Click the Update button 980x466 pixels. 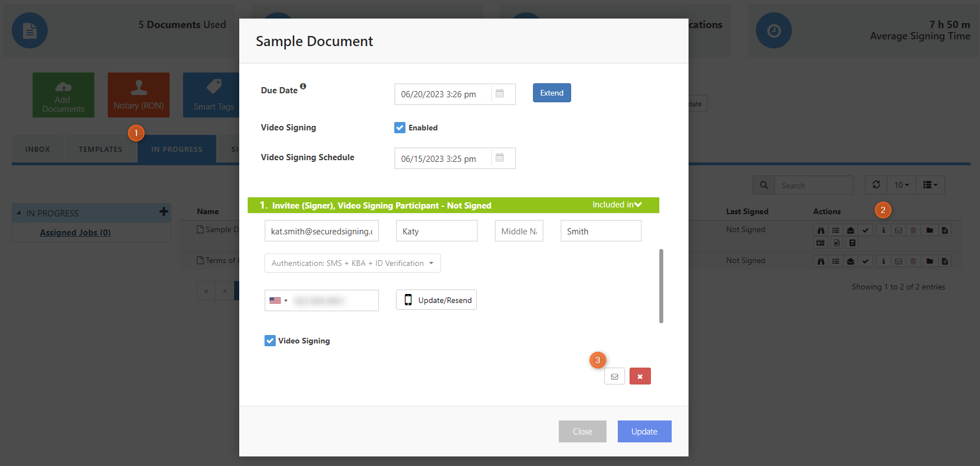[x=644, y=431]
